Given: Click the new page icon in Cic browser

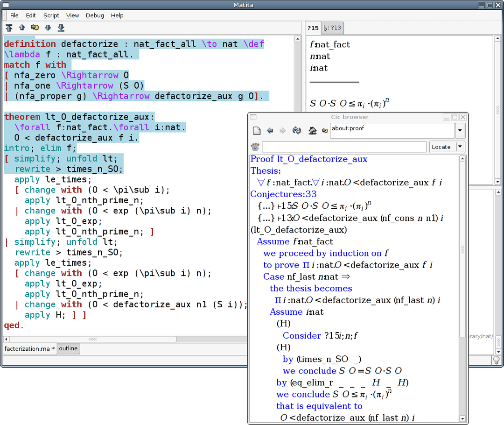Looking at the screenshot, I should (x=257, y=131).
